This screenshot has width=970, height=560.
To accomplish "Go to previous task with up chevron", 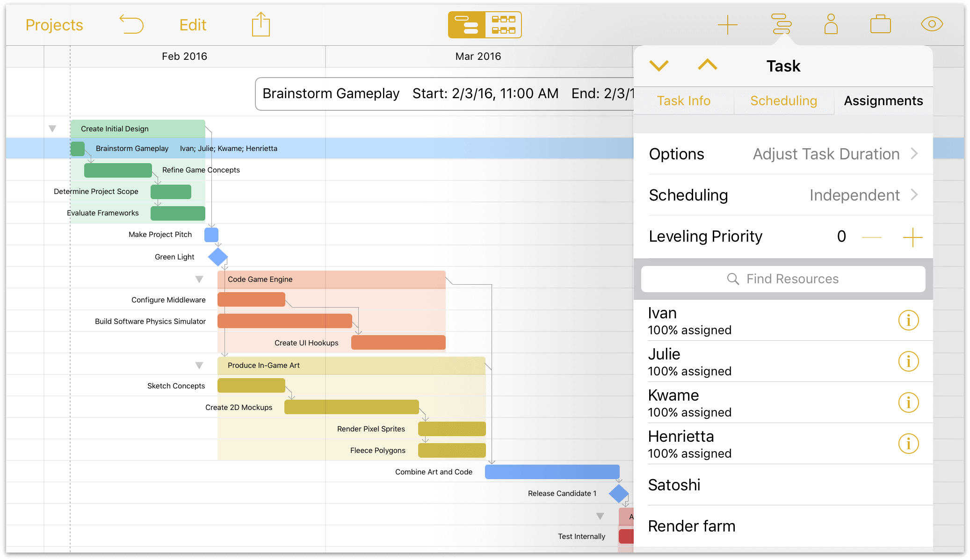I will [x=708, y=65].
